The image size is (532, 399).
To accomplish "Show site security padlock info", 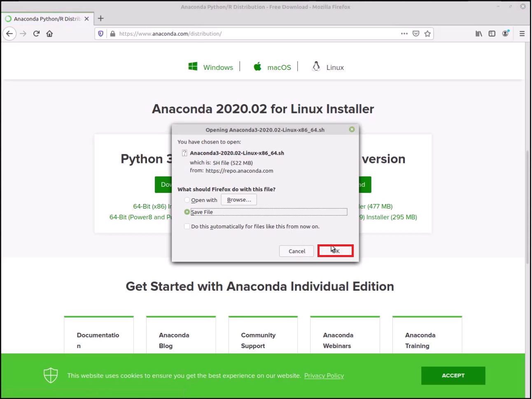I will (112, 34).
